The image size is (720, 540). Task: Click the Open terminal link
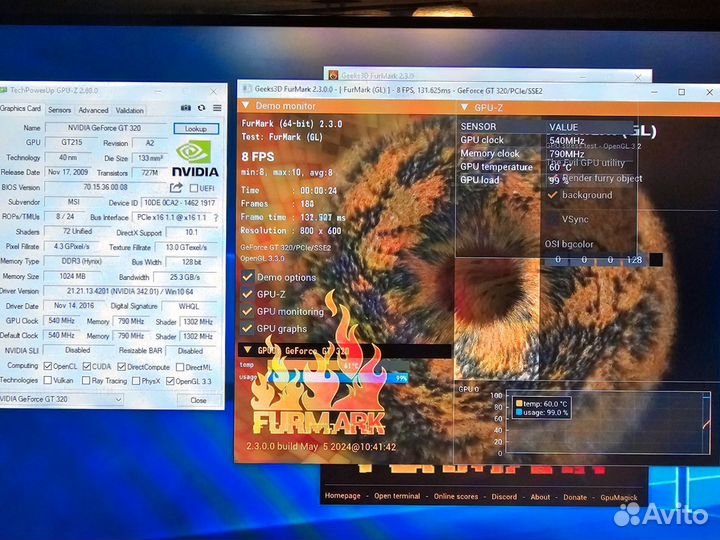[397, 496]
